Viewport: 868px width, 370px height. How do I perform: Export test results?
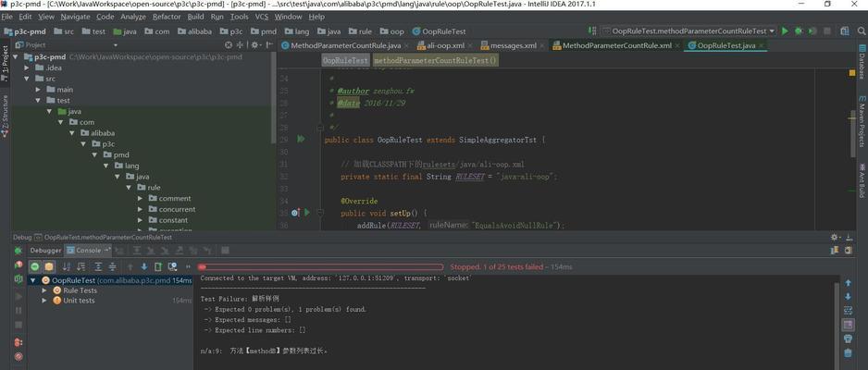coord(157,266)
